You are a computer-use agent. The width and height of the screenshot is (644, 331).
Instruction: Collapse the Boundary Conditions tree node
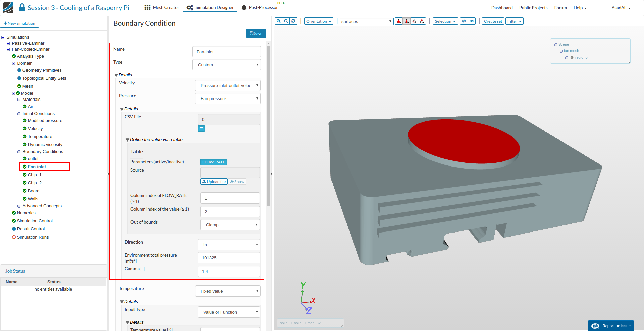click(19, 152)
